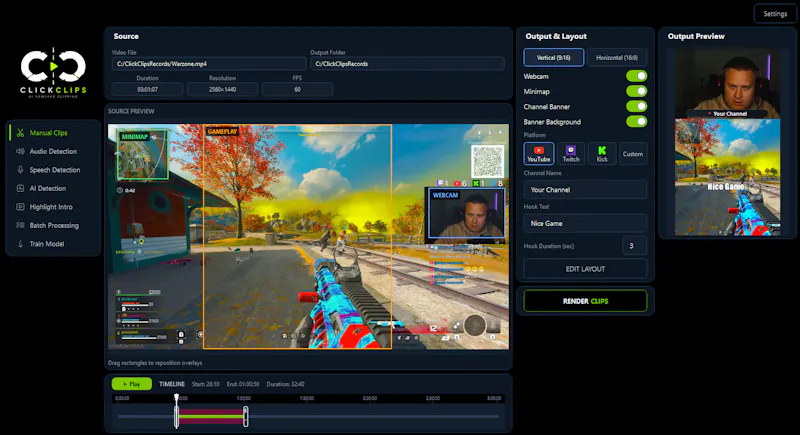
Task: Click the Resolution value 2560×1440
Action: point(222,89)
